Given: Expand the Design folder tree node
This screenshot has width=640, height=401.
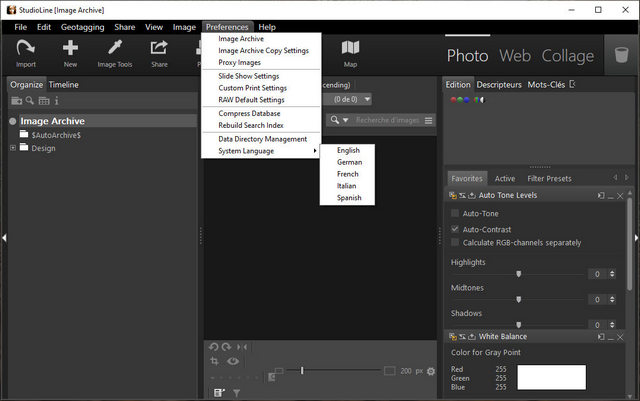Looking at the screenshot, I should pyautogui.click(x=14, y=148).
